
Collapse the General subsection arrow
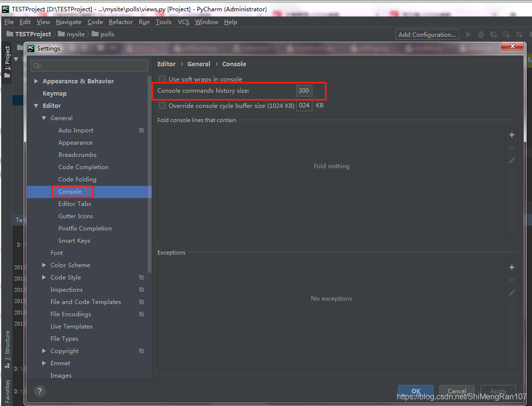click(44, 118)
